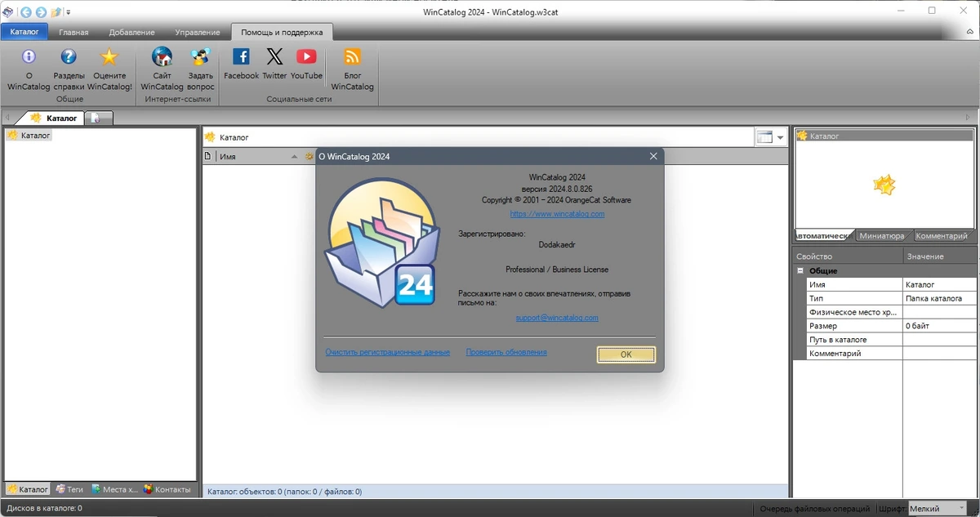The image size is (980, 517).
Task: Close the О WinCatalog 2024 dialog
Action: 653,156
